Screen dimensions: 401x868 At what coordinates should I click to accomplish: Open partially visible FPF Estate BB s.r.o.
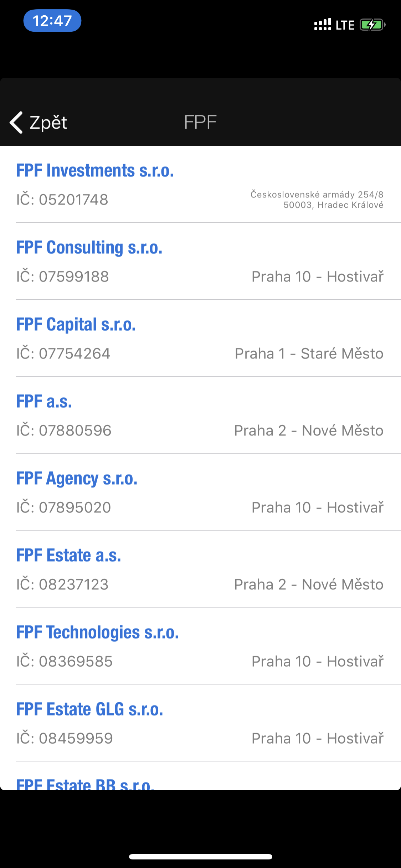[x=85, y=784]
